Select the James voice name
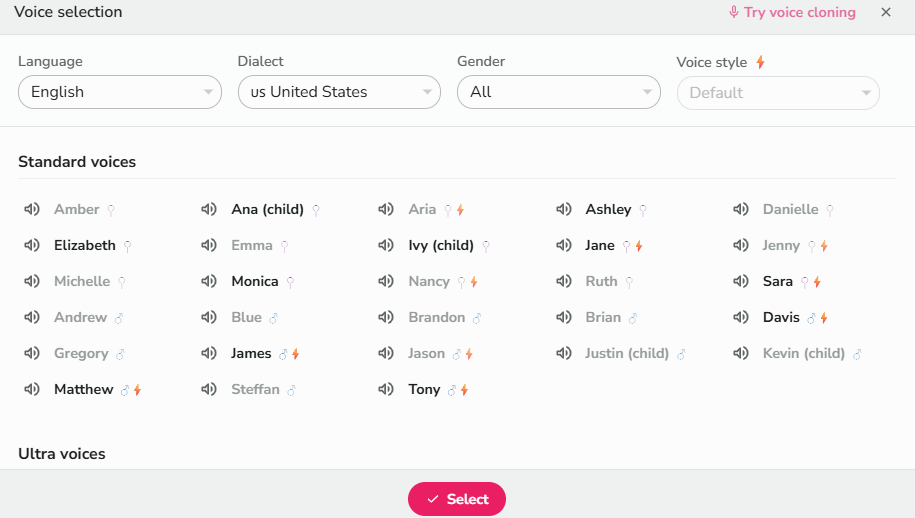The image size is (915, 518). click(252, 354)
